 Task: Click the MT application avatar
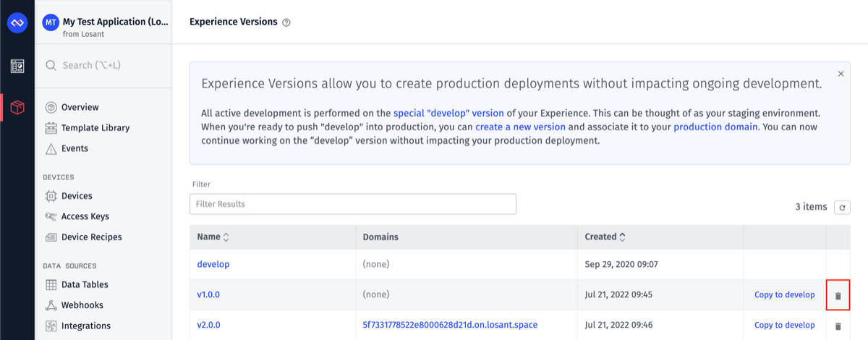click(x=51, y=22)
